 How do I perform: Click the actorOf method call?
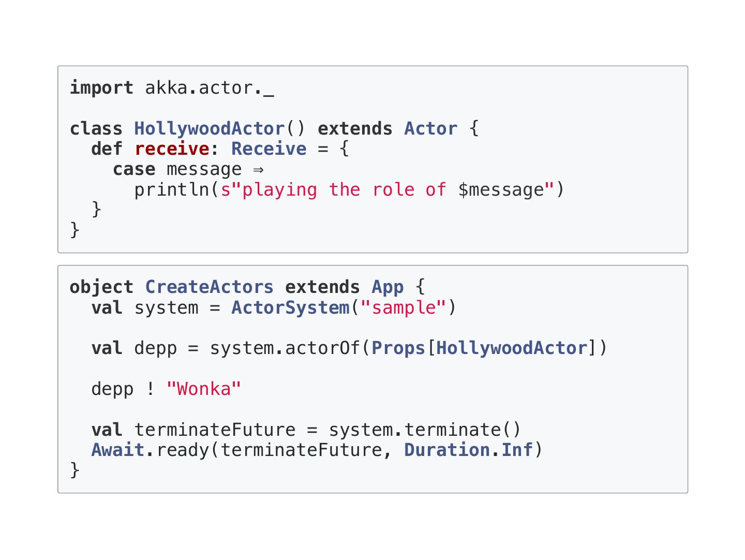(322, 348)
